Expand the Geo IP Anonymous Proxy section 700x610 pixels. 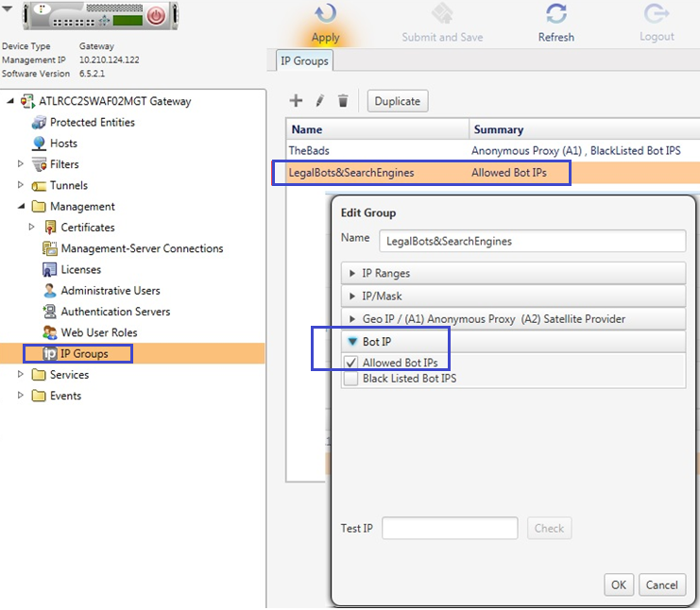click(x=352, y=318)
